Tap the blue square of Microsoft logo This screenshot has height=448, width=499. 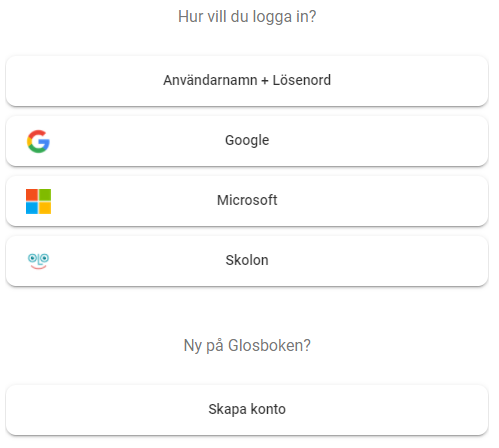32,208
